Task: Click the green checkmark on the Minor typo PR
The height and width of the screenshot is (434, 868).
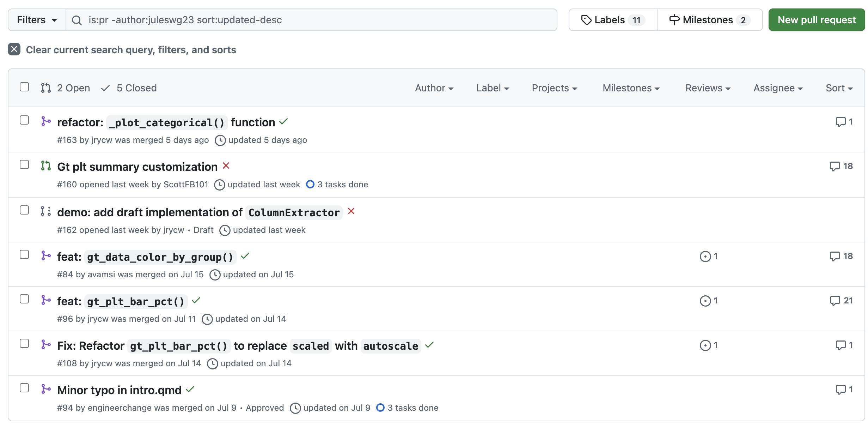Action: pos(190,390)
